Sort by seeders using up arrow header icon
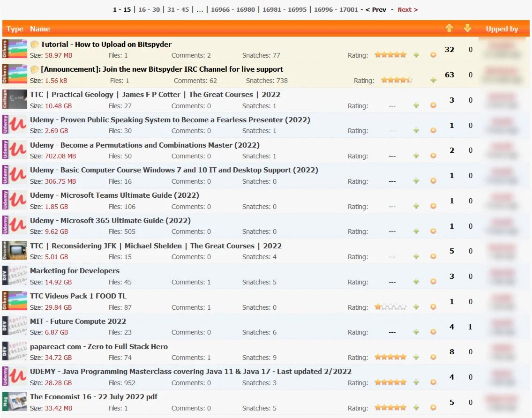The image size is (532, 418). [x=449, y=28]
